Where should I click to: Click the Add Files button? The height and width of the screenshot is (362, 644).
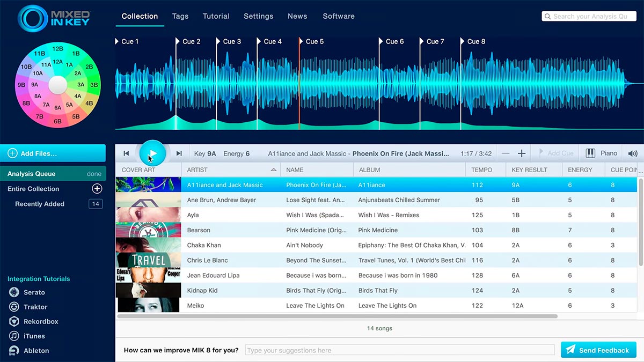click(x=53, y=153)
